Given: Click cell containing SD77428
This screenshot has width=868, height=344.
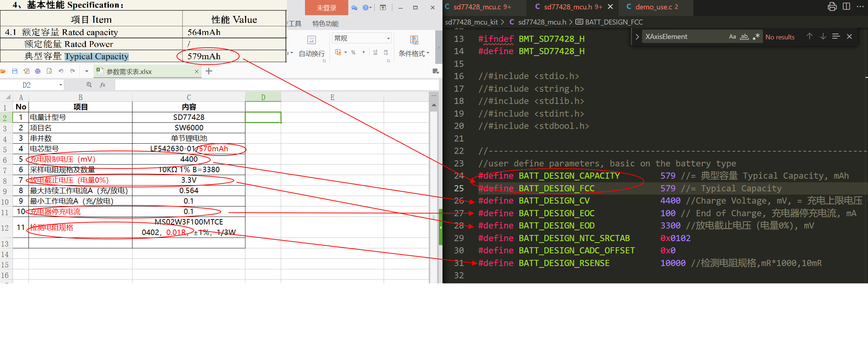Looking at the screenshot, I should [x=189, y=117].
